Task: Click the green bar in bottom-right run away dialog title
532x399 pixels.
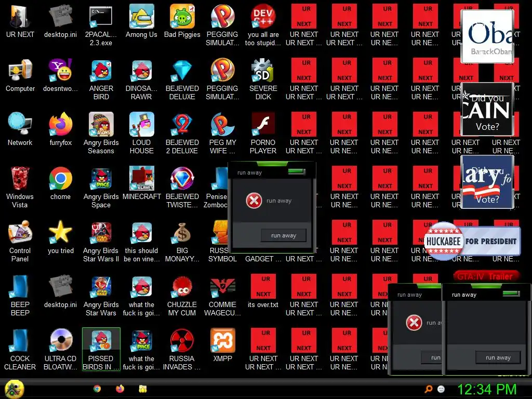Action: tap(511, 294)
